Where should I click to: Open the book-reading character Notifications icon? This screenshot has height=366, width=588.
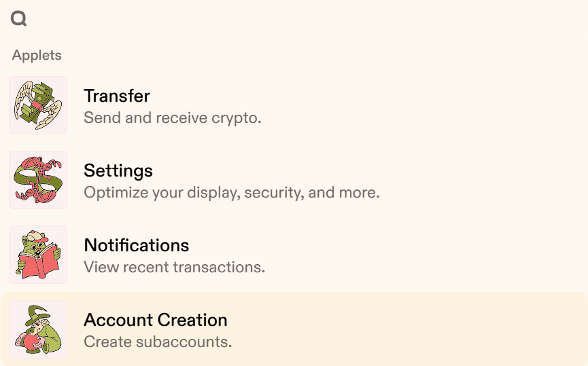point(38,255)
